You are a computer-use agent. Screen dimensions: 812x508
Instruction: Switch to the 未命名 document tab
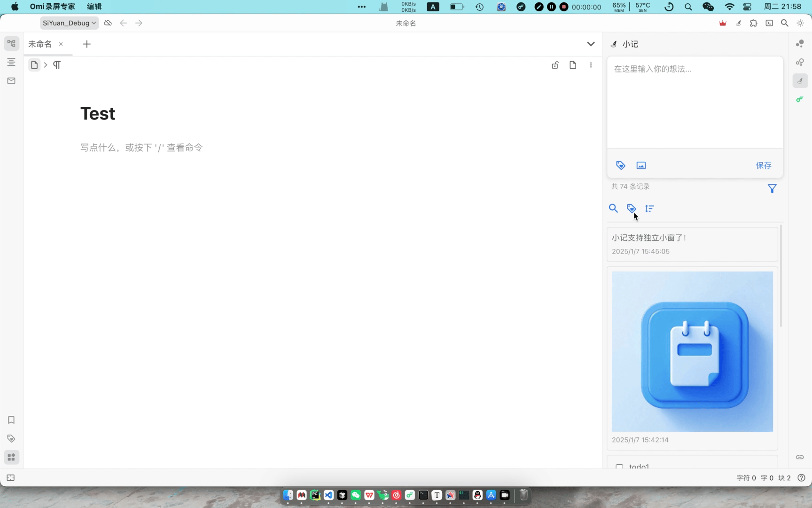pos(39,44)
